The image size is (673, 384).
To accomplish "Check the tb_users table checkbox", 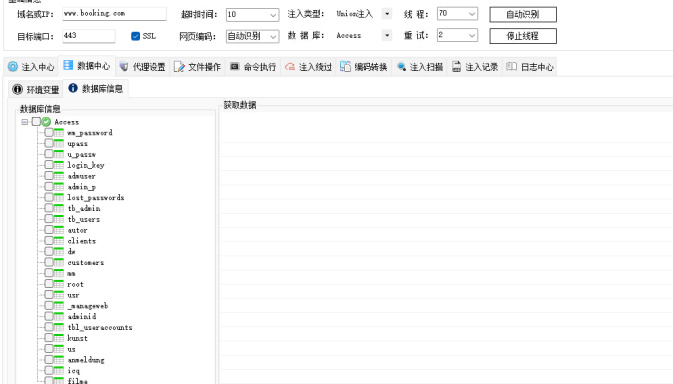I will [49, 219].
